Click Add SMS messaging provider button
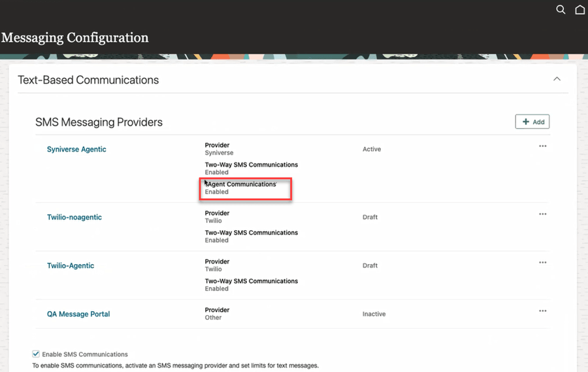588x372 pixels. [x=532, y=122]
